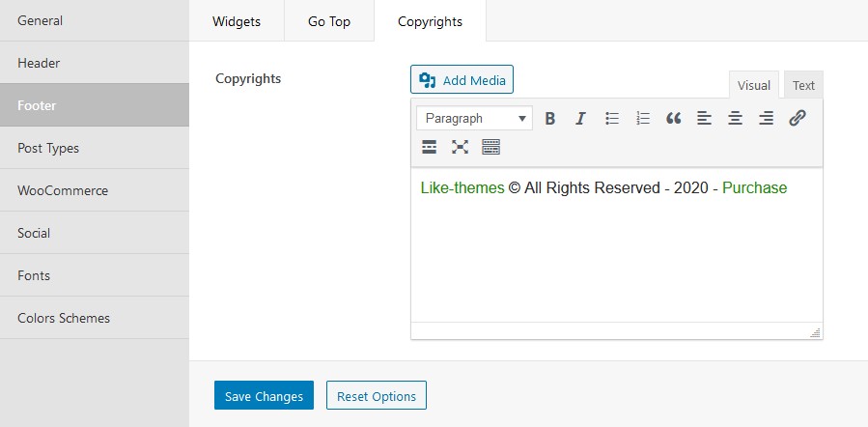
Task: Open the Widgets tab
Action: (x=237, y=21)
